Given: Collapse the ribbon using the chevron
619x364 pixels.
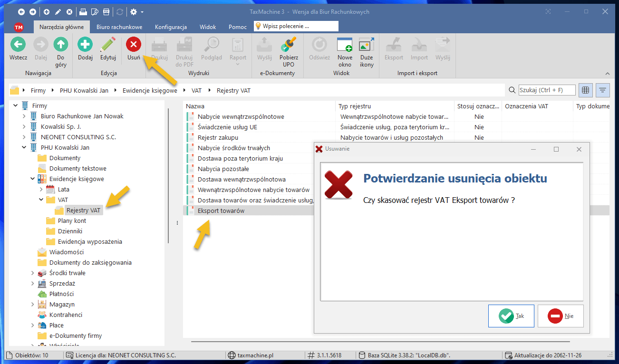Looking at the screenshot, I should pyautogui.click(x=607, y=74).
